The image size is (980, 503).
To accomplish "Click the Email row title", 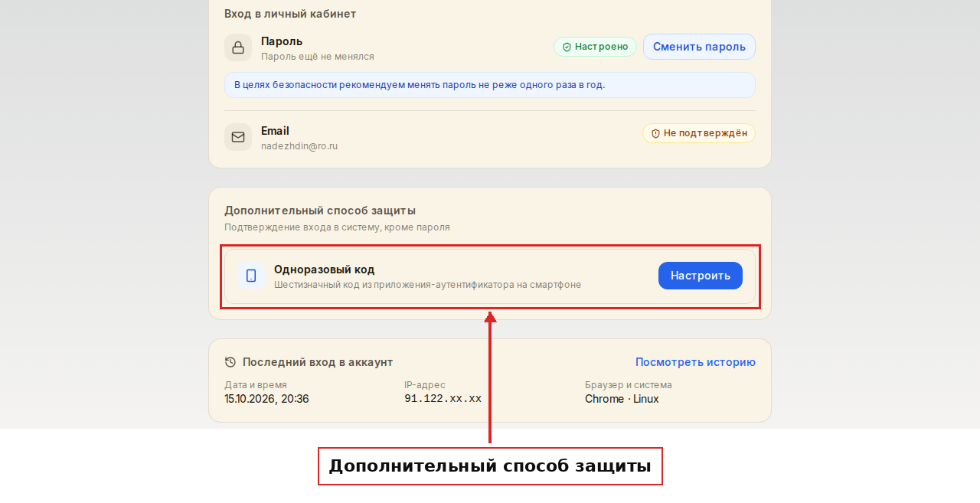I will tap(275, 131).
